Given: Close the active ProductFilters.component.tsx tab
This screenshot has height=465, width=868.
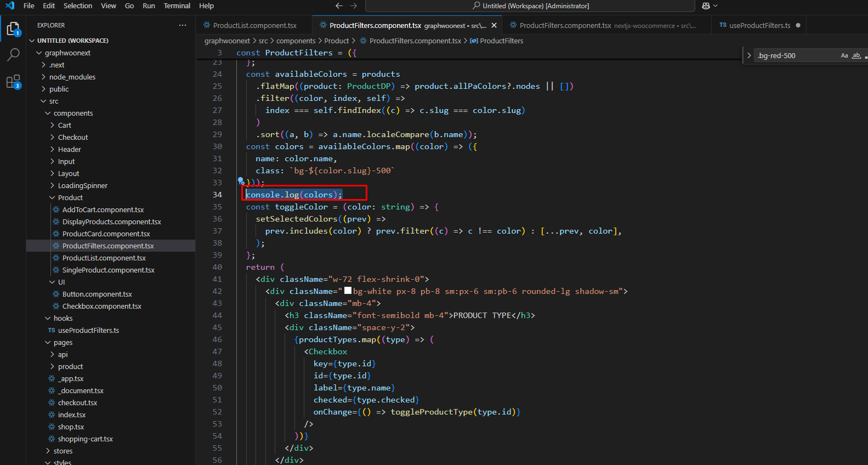Looking at the screenshot, I should [494, 25].
